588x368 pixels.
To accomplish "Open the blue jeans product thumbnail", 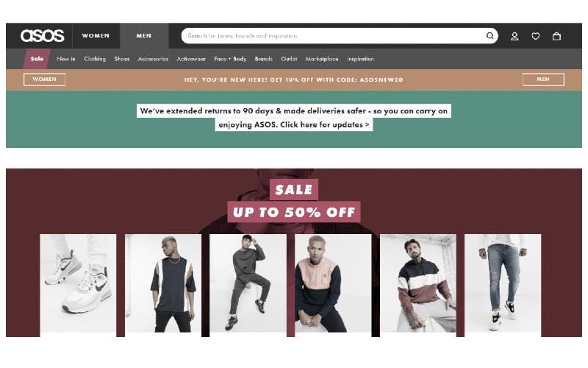I will [x=503, y=283].
